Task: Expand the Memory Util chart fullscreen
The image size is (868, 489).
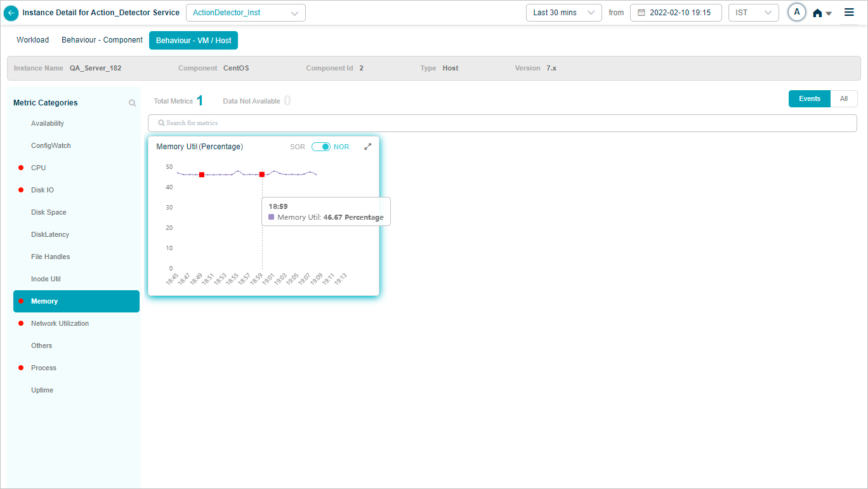Action: (367, 147)
